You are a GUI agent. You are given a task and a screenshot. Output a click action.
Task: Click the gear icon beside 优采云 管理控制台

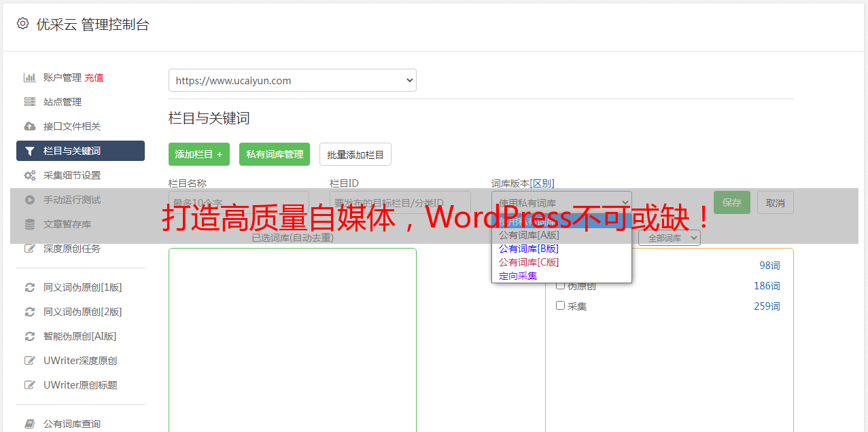point(22,24)
